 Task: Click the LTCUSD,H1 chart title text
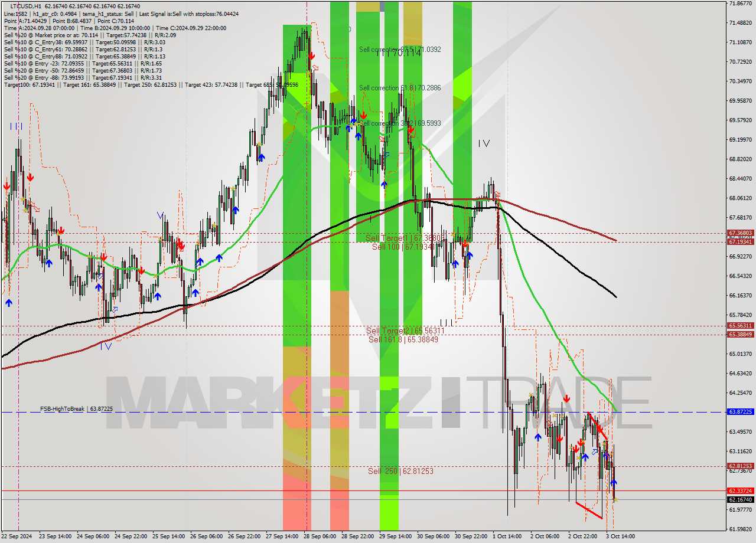[x=25, y=6]
